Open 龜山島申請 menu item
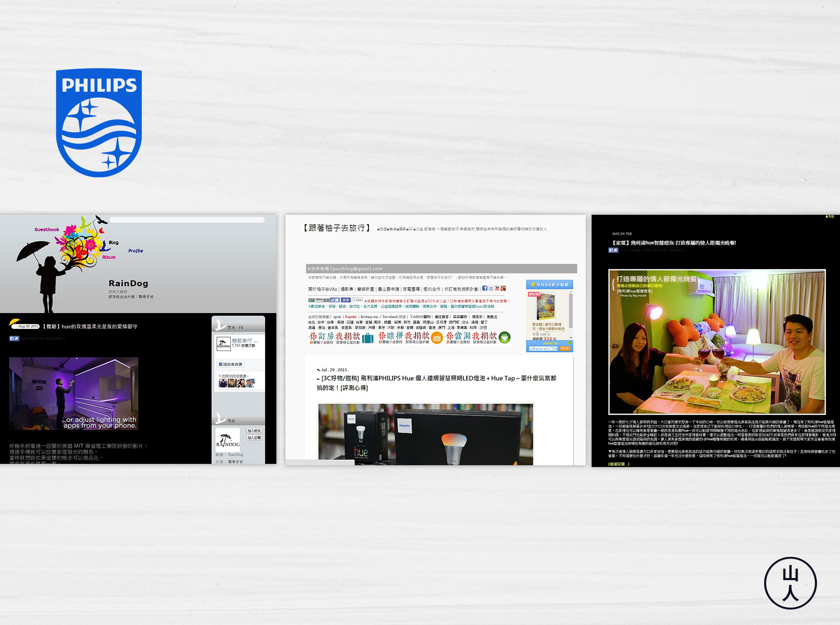Viewport: 840px width, 625px height. coord(388,289)
